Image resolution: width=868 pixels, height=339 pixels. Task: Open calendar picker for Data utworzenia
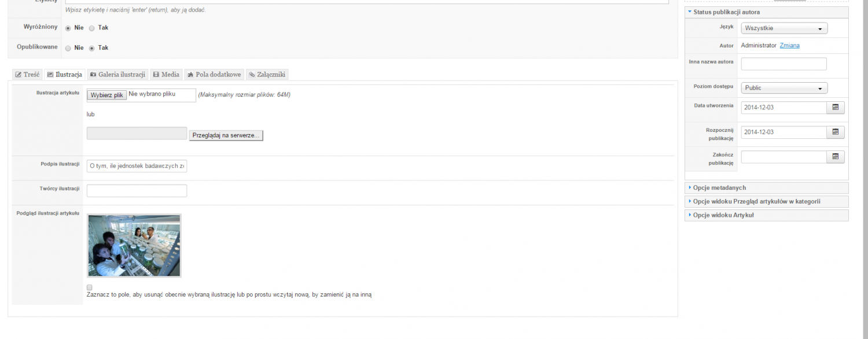(835, 108)
